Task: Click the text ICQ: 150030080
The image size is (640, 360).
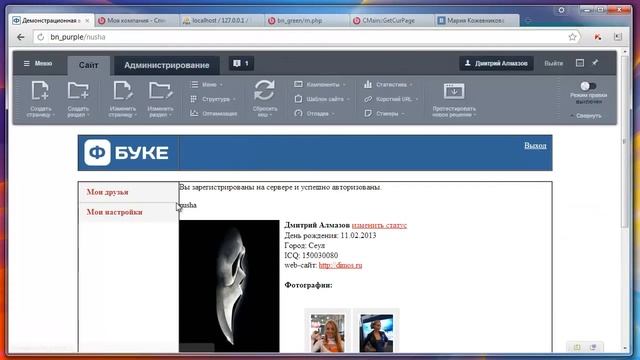Action: tap(311, 256)
